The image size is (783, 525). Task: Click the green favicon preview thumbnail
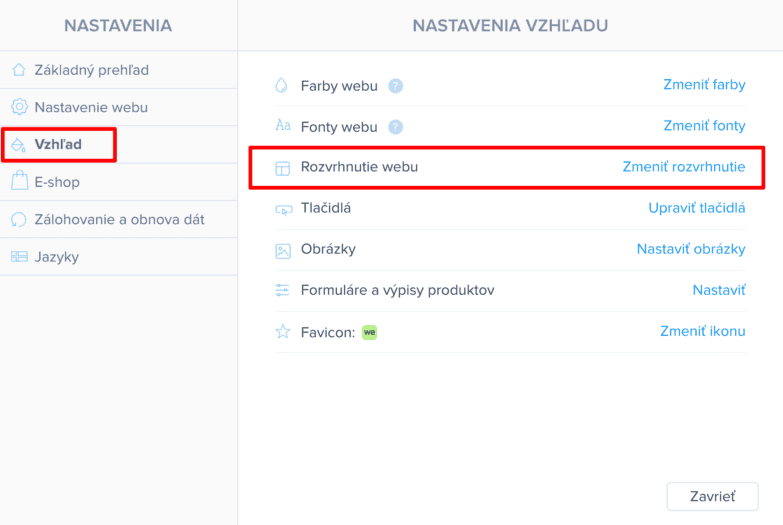click(x=369, y=332)
